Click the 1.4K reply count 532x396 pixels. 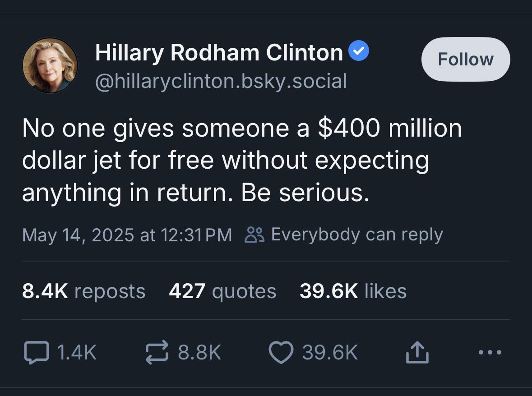click(x=77, y=353)
